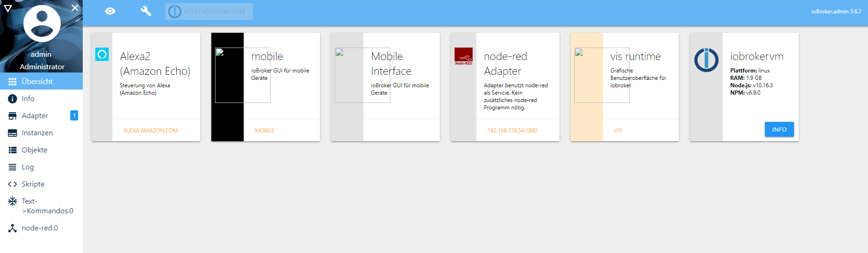Click the Objekte list icon in the sidebar
Screen dimensions: 868x253
tap(12, 150)
